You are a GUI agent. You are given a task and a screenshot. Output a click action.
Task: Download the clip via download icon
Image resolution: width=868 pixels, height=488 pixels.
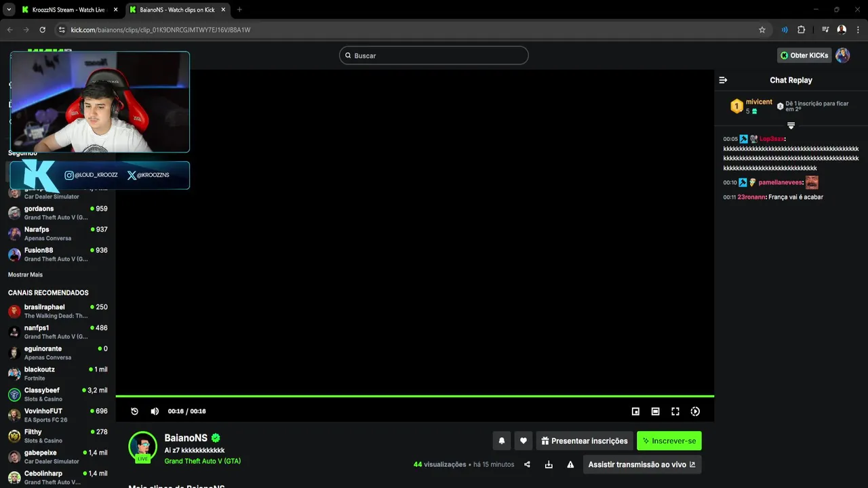(549, 464)
